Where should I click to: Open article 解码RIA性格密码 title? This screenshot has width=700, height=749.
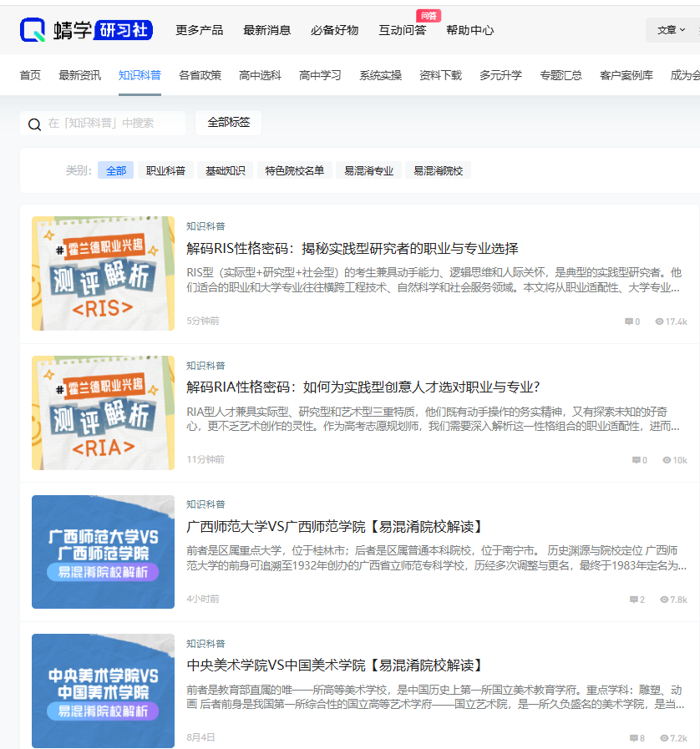coord(363,387)
